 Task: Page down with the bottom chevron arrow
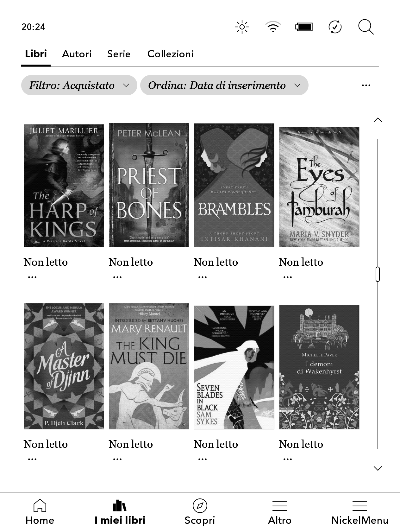tap(378, 468)
